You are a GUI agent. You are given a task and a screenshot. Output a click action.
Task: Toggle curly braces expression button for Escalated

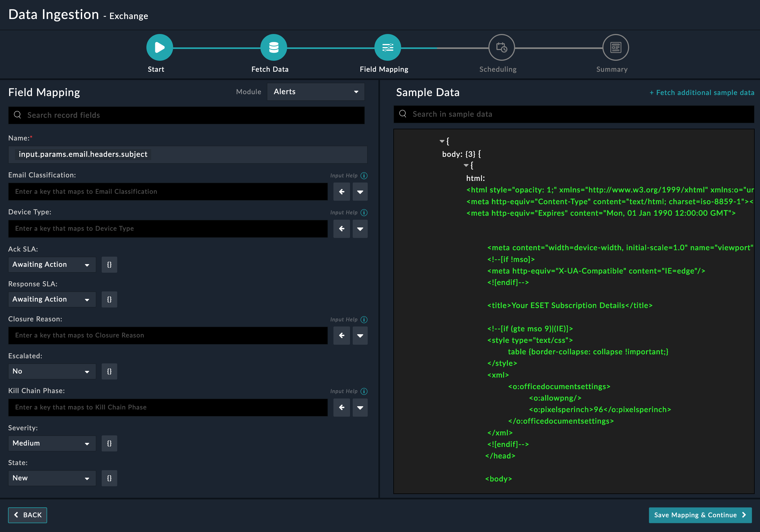tap(109, 371)
